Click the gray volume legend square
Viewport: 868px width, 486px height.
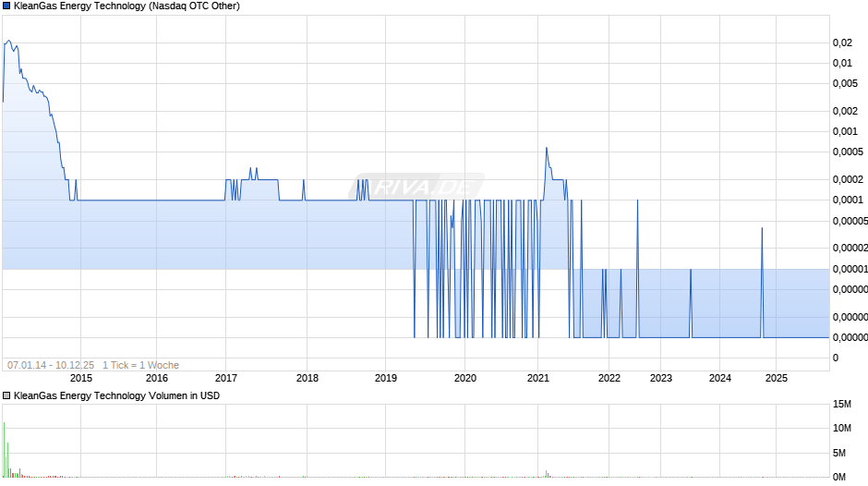(x=6, y=395)
